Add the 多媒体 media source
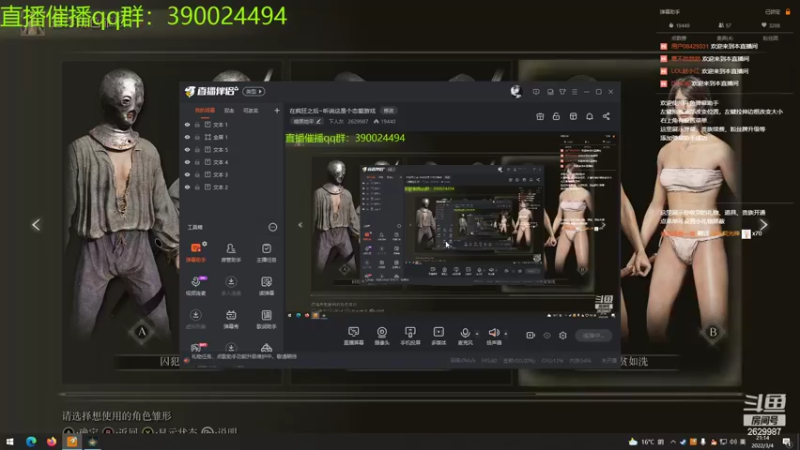 438,336
